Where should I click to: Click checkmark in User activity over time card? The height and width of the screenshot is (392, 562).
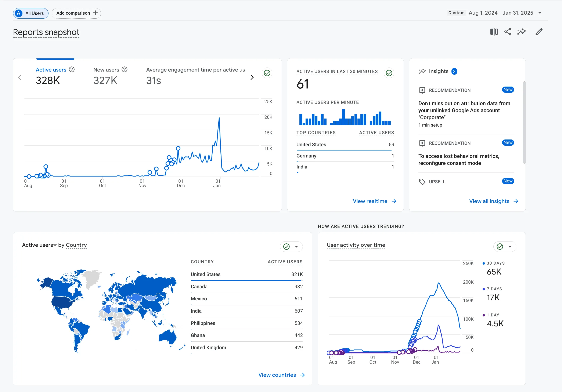500,247
